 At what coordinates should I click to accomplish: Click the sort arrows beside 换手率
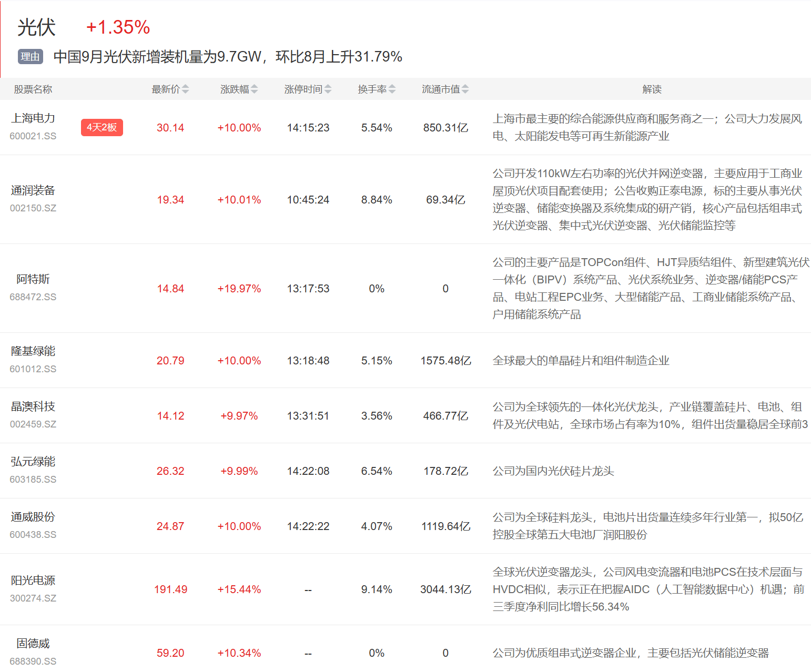392,89
